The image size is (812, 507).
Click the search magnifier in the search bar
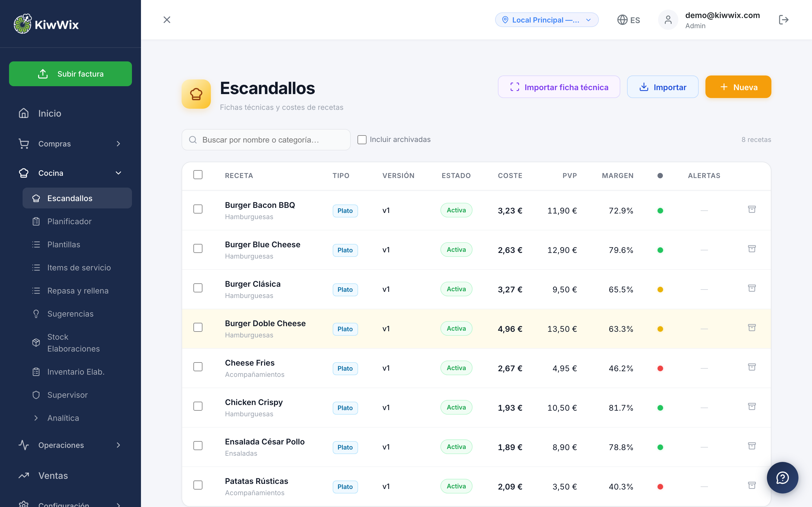pyautogui.click(x=193, y=139)
